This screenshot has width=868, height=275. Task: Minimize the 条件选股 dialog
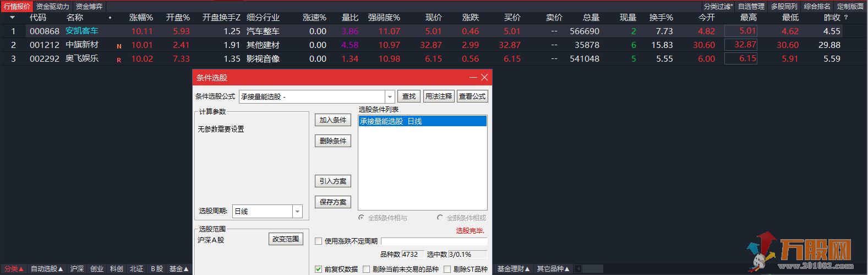point(473,78)
